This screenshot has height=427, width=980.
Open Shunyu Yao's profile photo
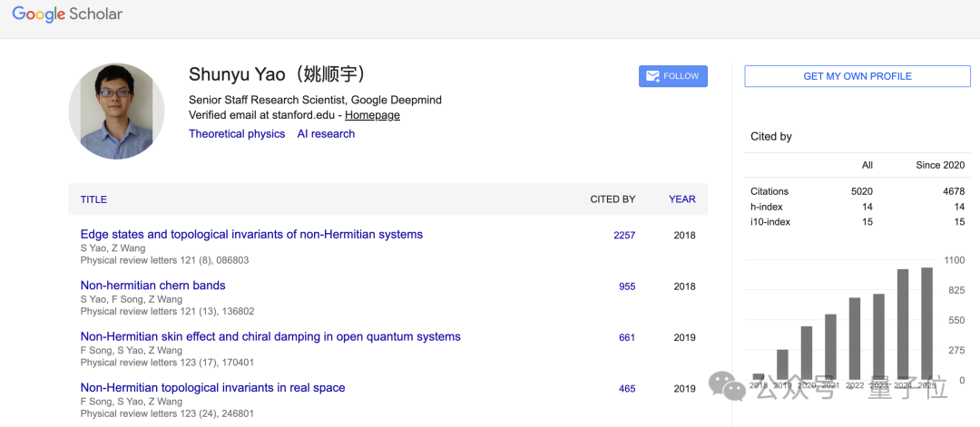pyautogui.click(x=116, y=112)
